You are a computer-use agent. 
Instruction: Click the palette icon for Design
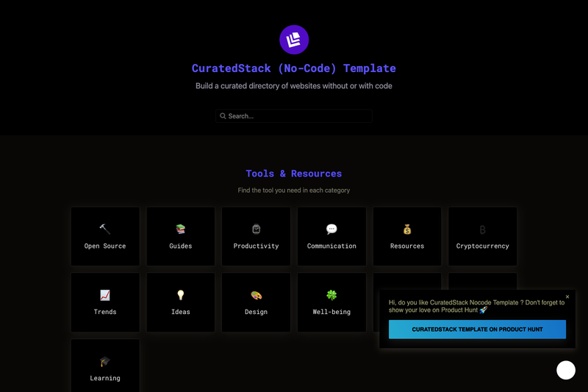coord(256,295)
